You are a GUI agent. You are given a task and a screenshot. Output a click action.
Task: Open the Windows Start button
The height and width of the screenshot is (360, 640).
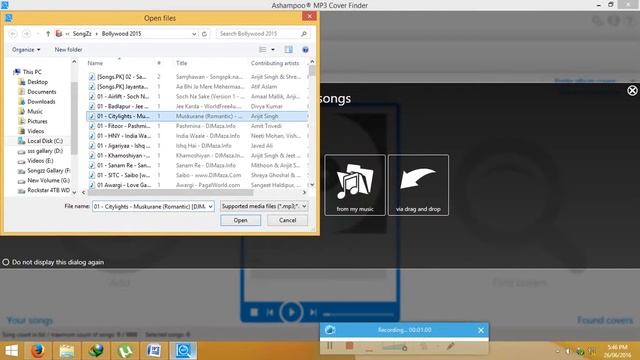pyautogui.click(x=11, y=351)
